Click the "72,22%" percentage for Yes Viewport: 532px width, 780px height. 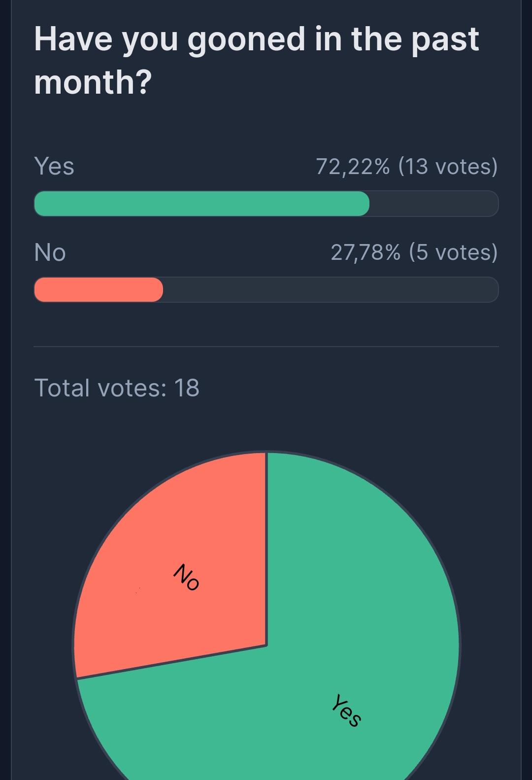tap(353, 167)
